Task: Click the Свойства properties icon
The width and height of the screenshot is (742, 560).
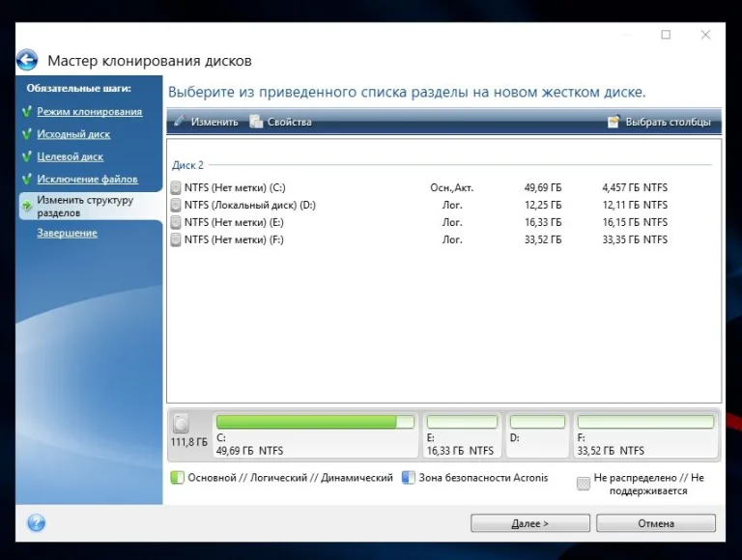Action: click(x=256, y=122)
